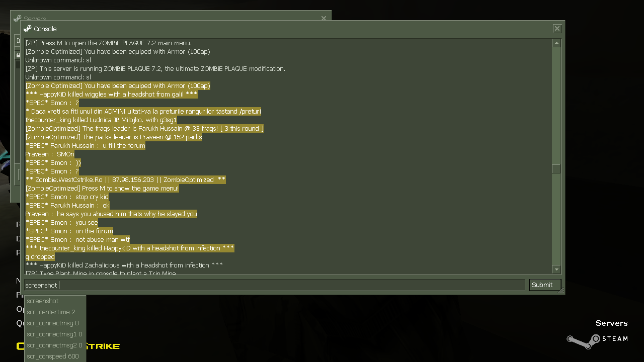
Task: Pick 'scr_conspeed 600' autocomplete suggestion
Action: (53, 356)
